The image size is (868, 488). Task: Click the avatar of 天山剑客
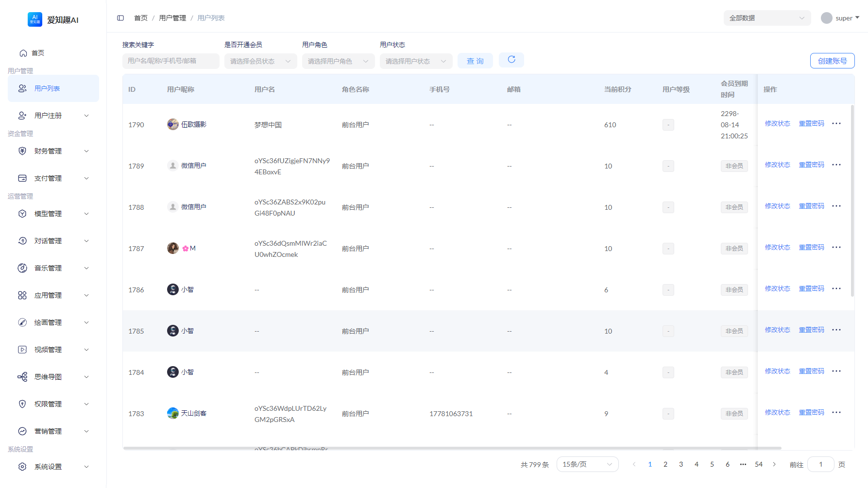[x=173, y=413]
